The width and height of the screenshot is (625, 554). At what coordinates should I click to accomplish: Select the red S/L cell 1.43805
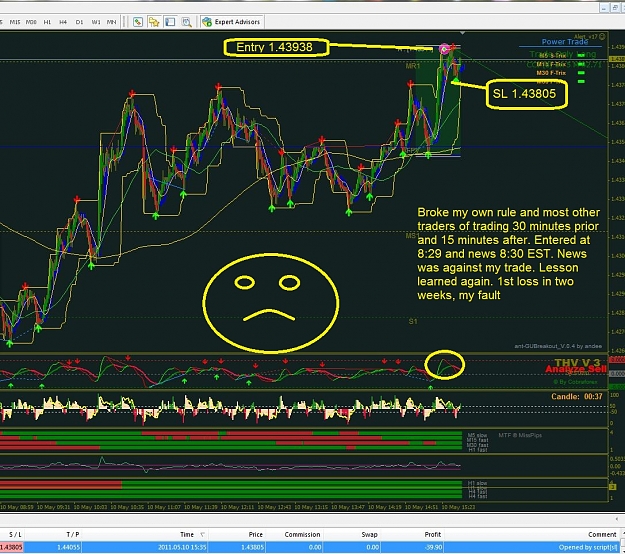(x=11, y=547)
